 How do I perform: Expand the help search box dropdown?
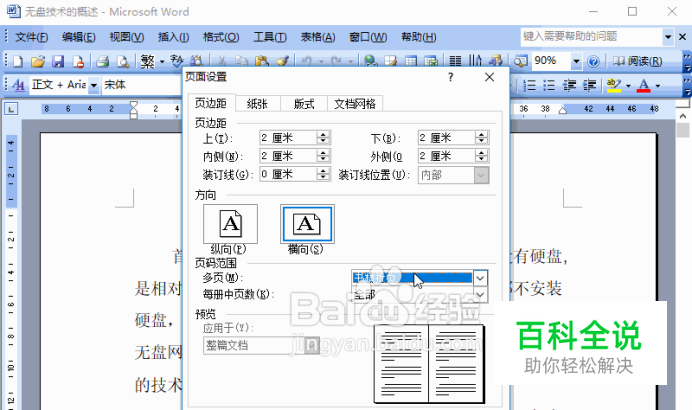(x=668, y=37)
